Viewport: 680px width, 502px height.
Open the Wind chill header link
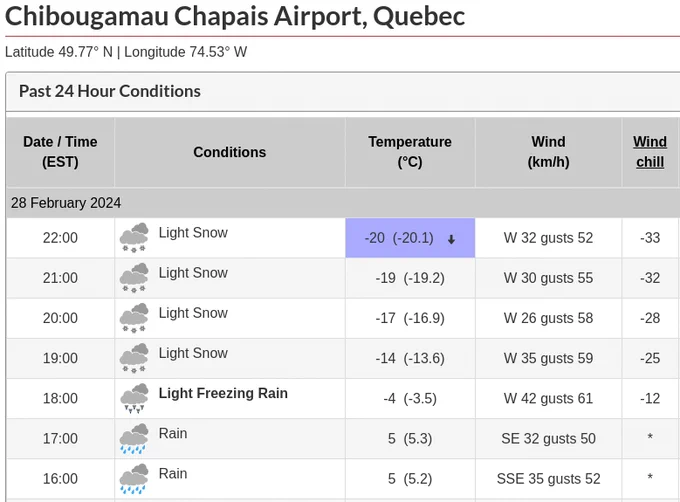[x=650, y=152]
